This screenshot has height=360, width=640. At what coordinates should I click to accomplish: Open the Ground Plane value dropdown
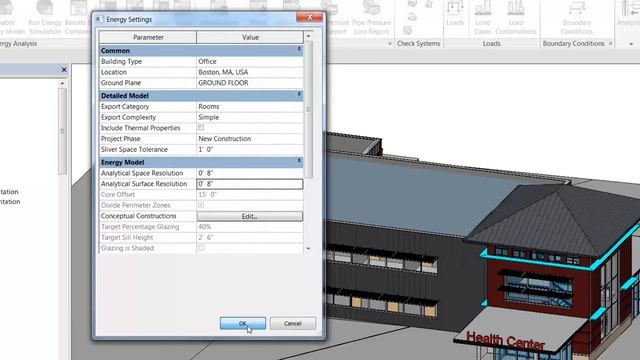click(250, 83)
